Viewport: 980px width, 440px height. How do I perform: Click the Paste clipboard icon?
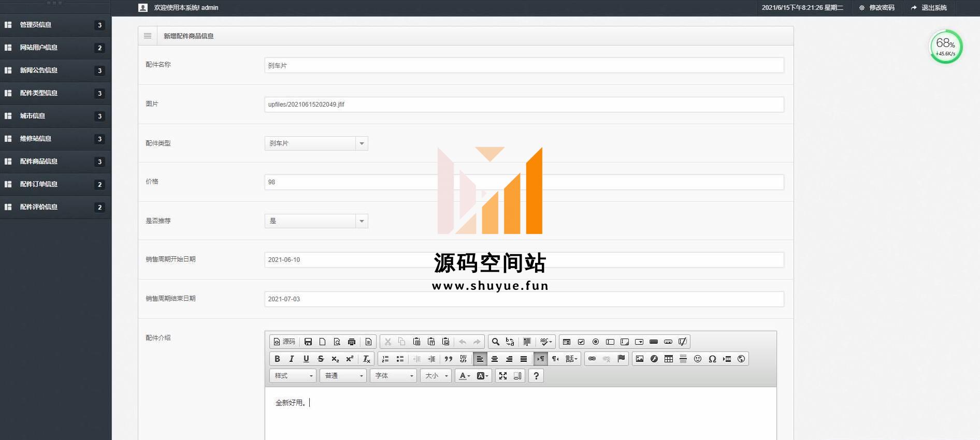(416, 342)
